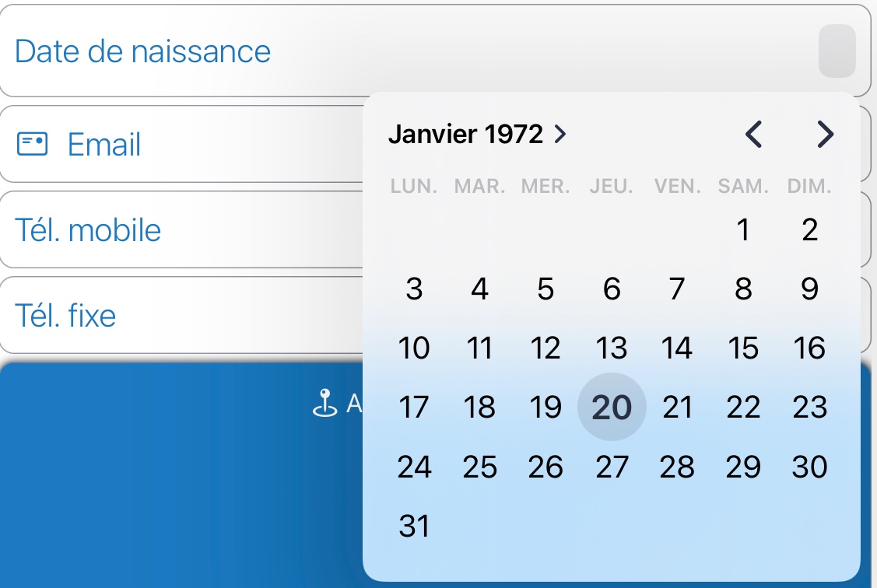The height and width of the screenshot is (588, 877).
Task: Click the map pin address icon
Action: pyautogui.click(x=324, y=403)
